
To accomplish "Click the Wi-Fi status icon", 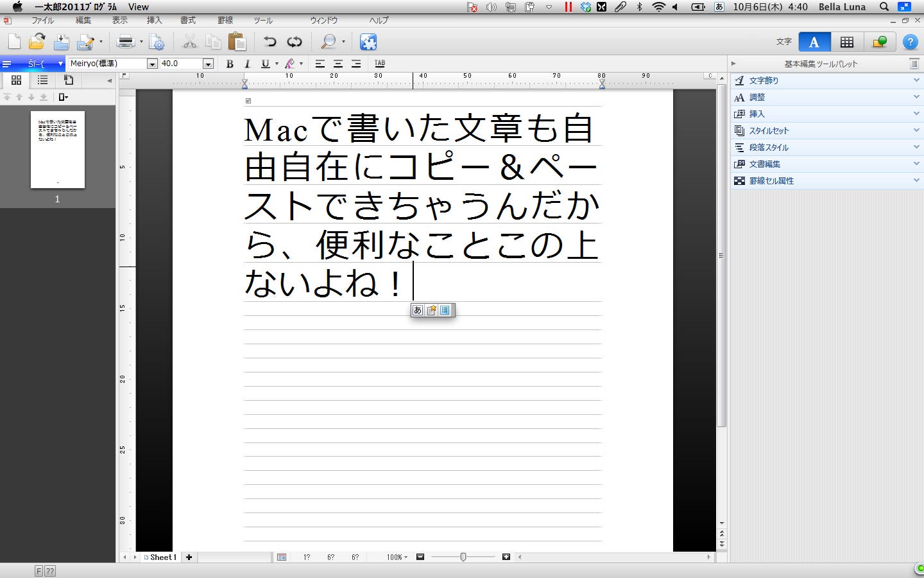I will tap(658, 7).
